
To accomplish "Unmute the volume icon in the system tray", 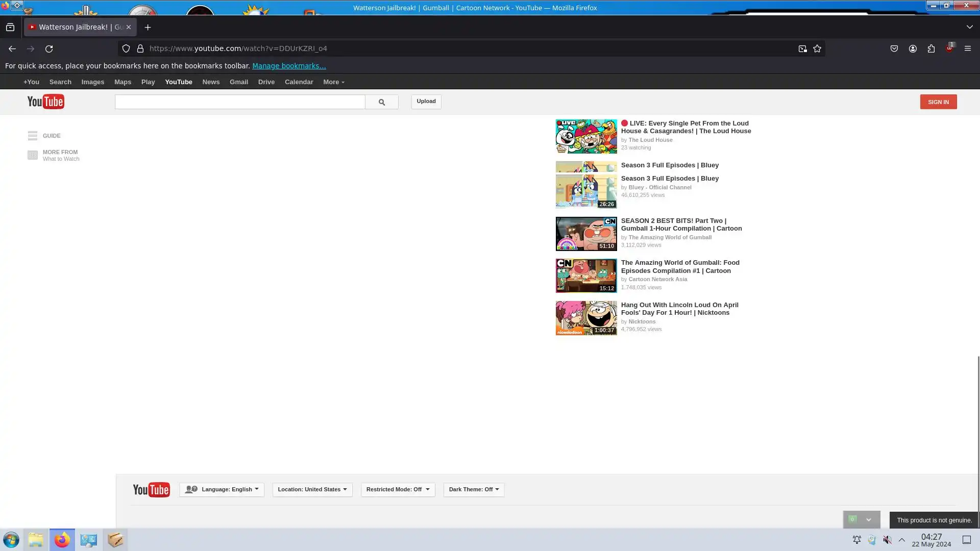I will coord(888,540).
